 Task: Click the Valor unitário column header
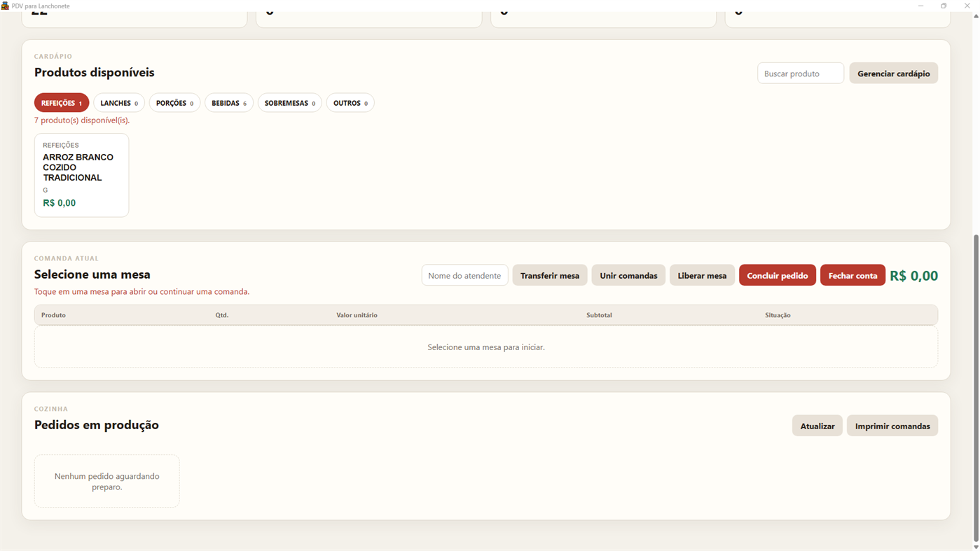[x=357, y=315]
